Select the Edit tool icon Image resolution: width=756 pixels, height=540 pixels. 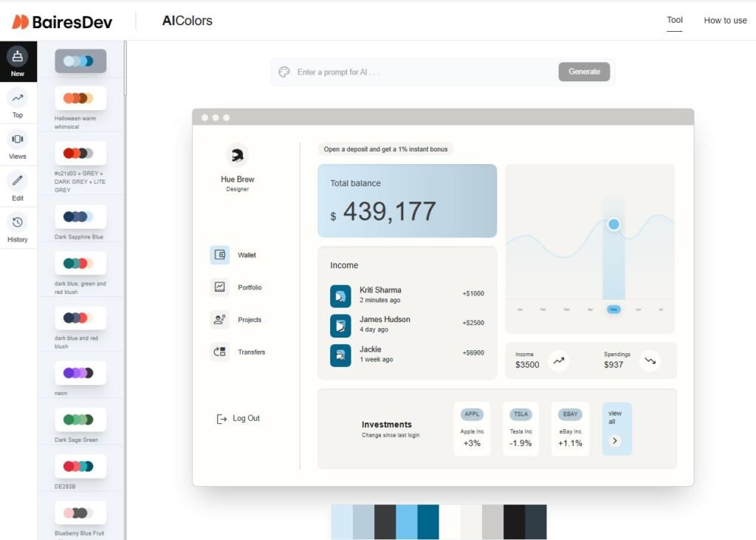(17, 182)
